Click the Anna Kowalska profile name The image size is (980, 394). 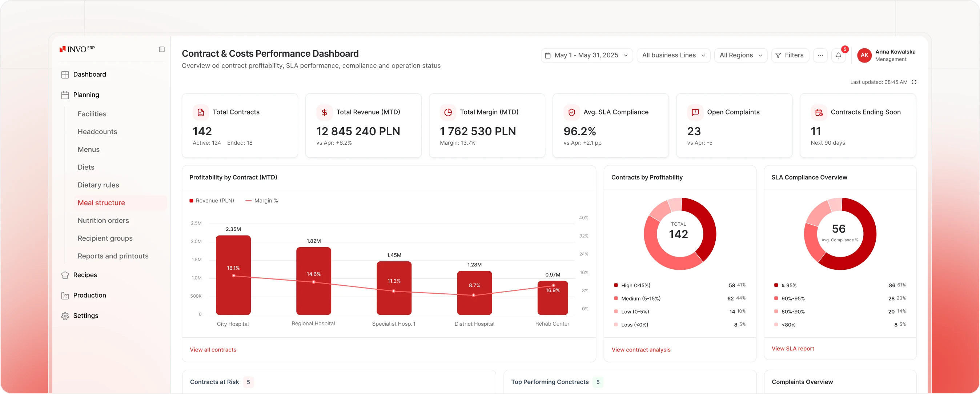(x=895, y=52)
